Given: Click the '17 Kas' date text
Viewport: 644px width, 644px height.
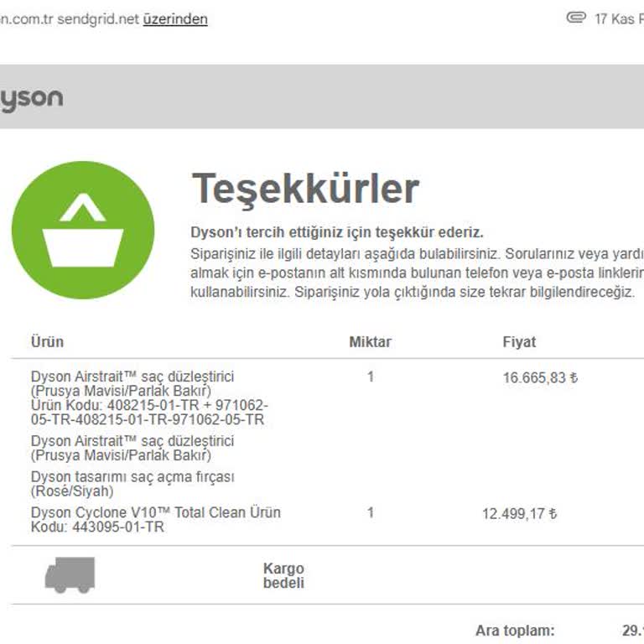Looking at the screenshot, I should 615,19.
